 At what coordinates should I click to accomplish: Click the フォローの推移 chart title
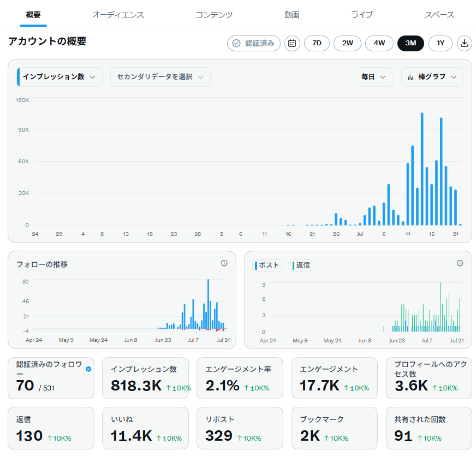pyautogui.click(x=42, y=264)
